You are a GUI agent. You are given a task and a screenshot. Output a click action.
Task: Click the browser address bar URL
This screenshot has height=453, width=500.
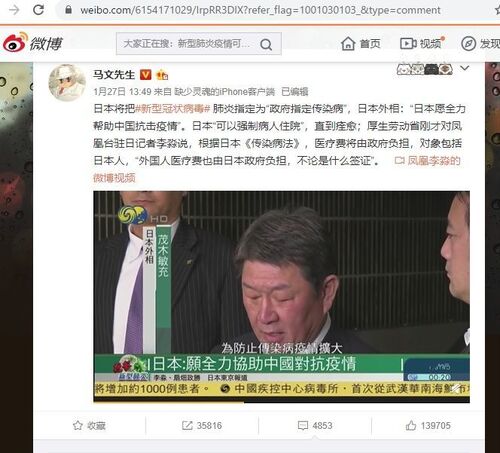pyautogui.click(x=260, y=10)
